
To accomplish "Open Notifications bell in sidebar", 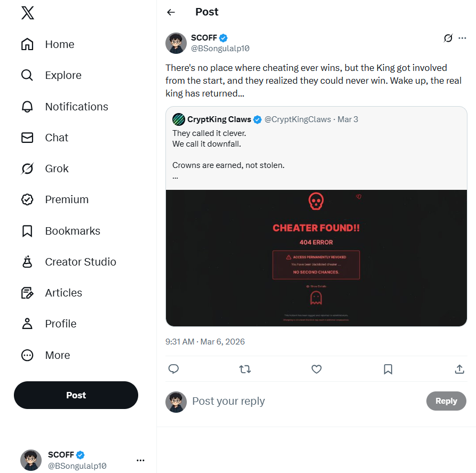I will (27, 107).
